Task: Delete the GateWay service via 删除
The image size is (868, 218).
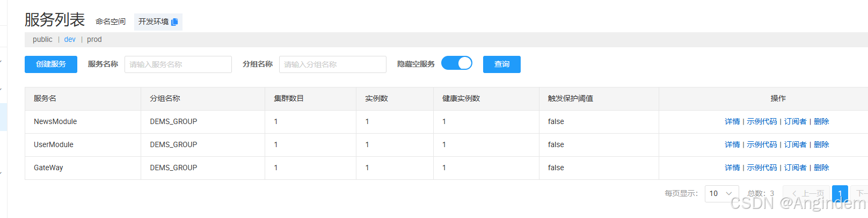Action: pyautogui.click(x=821, y=168)
